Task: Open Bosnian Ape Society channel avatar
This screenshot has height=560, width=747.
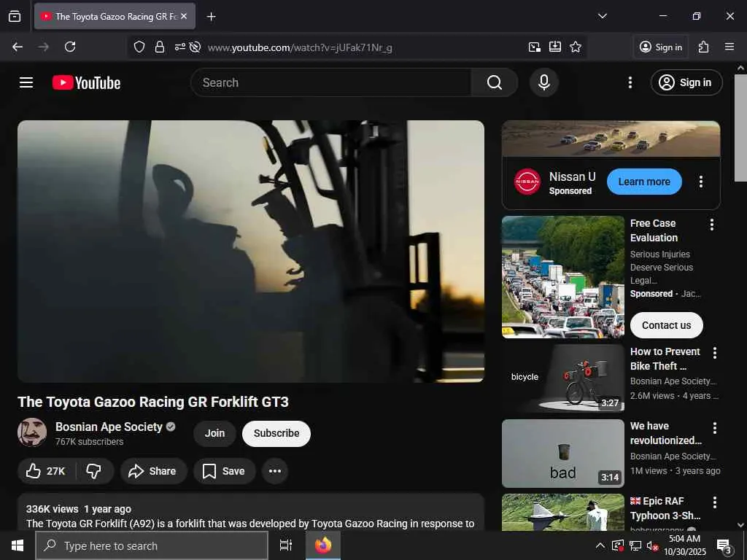Action: (32, 432)
